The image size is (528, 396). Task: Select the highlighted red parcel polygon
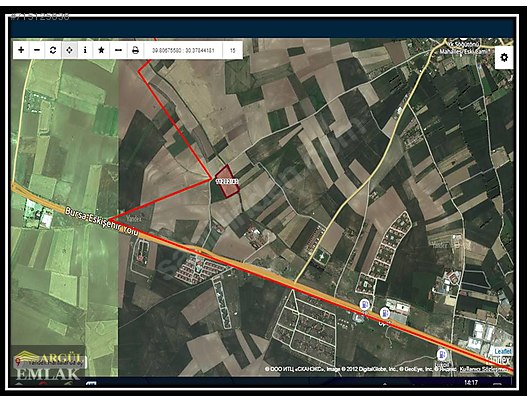click(227, 181)
